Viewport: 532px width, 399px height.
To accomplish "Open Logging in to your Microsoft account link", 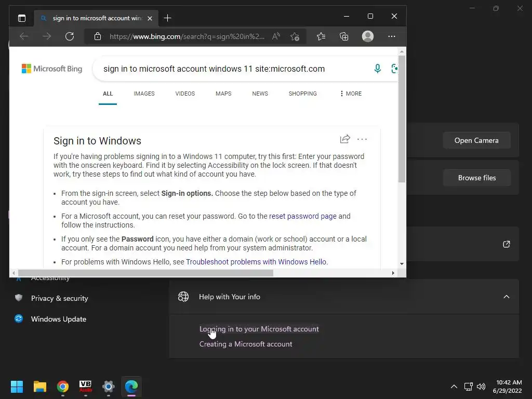I will point(259,329).
